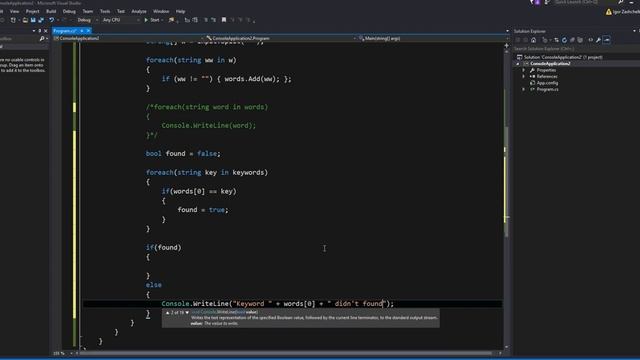Open the Debug configuration dropdown
Viewport: 640px width, 360px height.
point(87,20)
